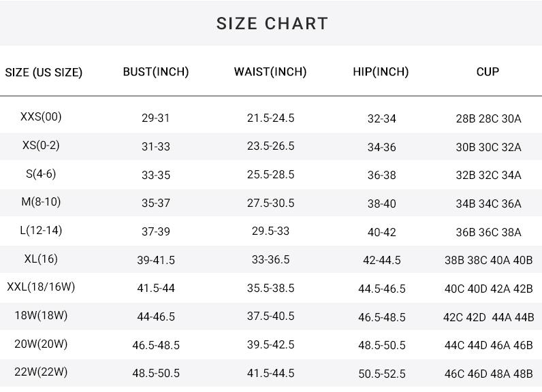Click the 18W(18W) size label
Image resolution: width=542 pixels, height=392 pixels.
coord(41,315)
